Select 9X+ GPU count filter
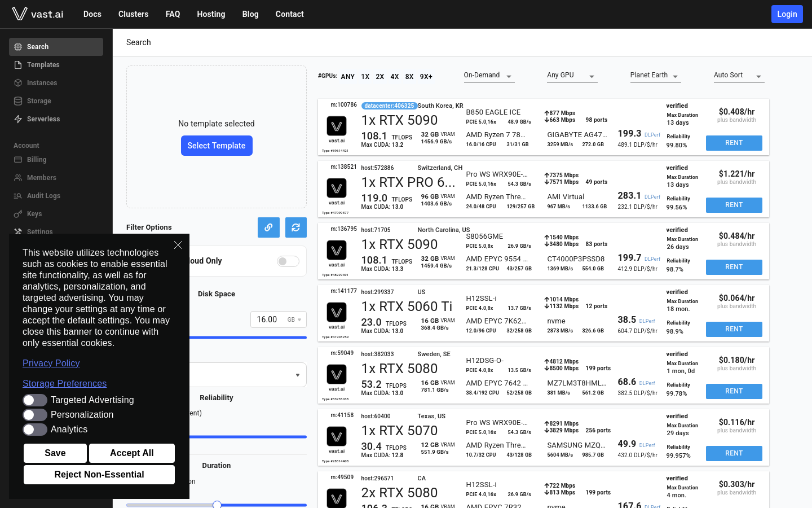The image size is (812, 508). pos(426,77)
